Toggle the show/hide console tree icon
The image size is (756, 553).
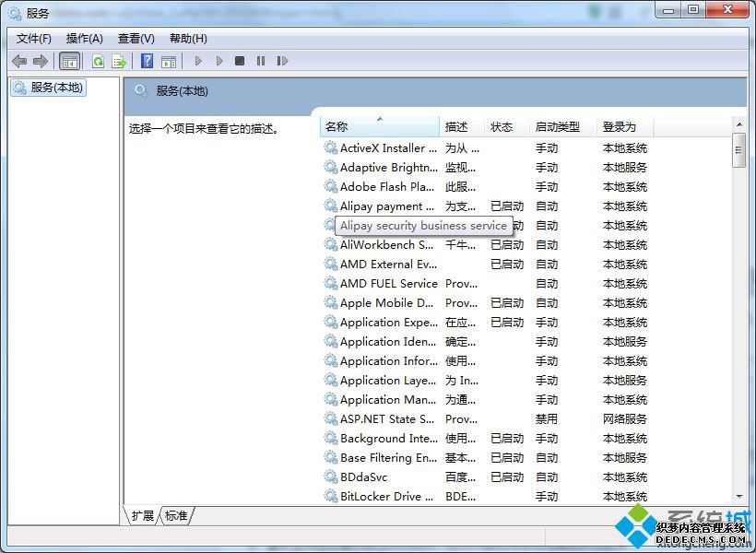coord(69,61)
